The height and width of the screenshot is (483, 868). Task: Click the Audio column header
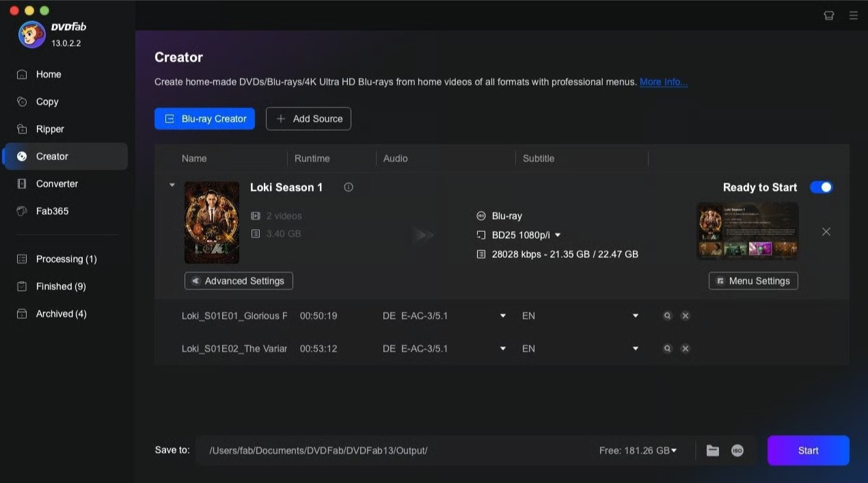click(x=395, y=158)
